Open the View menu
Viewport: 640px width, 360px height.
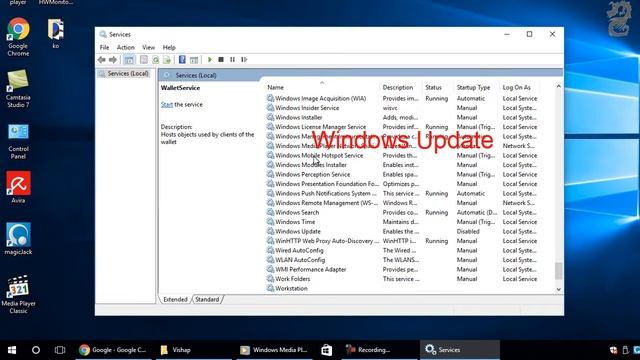pyautogui.click(x=149, y=47)
